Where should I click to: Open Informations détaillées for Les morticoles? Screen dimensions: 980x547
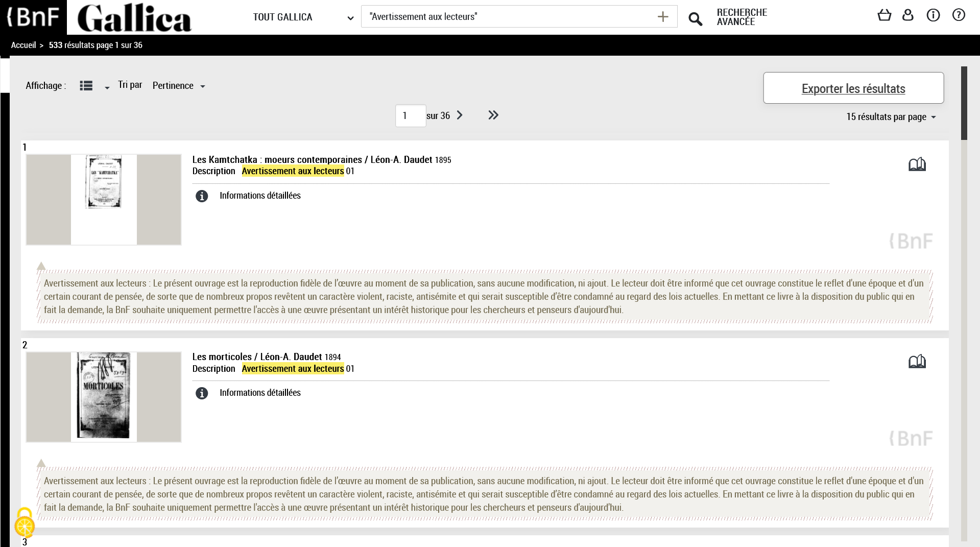pos(260,393)
